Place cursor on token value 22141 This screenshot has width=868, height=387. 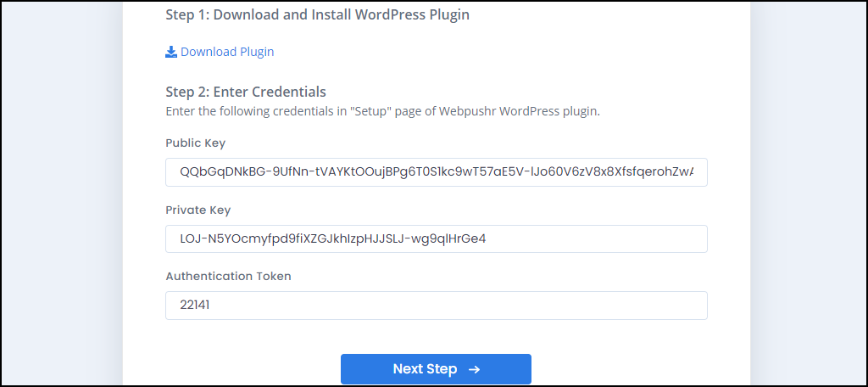[194, 306]
